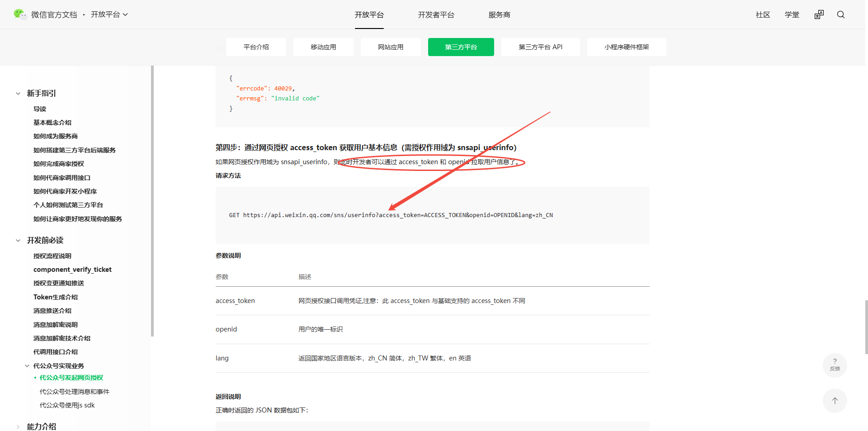Viewport: 868px width, 431px height.
Task: Open the 服务商 top navigation tab
Action: (x=499, y=15)
